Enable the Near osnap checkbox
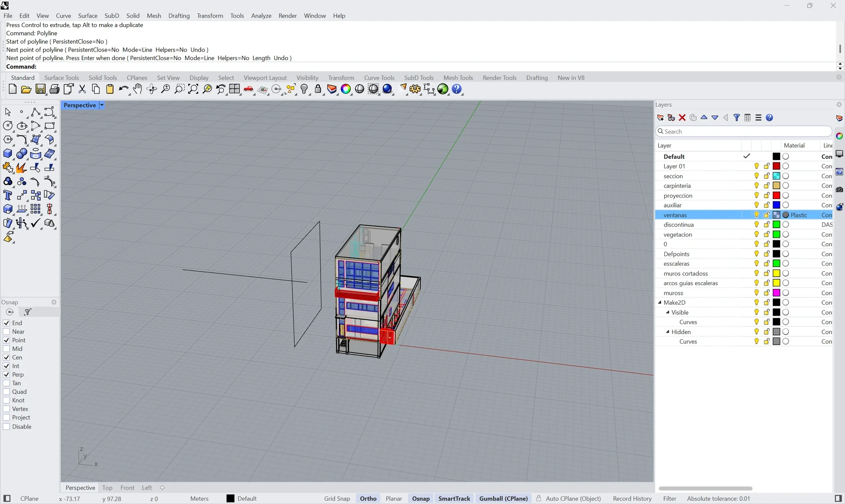Image resolution: width=845 pixels, height=504 pixels. click(x=6, y=332)
